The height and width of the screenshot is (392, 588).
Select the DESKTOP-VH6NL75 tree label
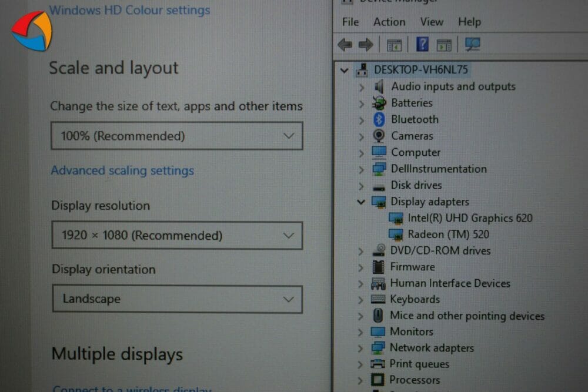[421, 70]
